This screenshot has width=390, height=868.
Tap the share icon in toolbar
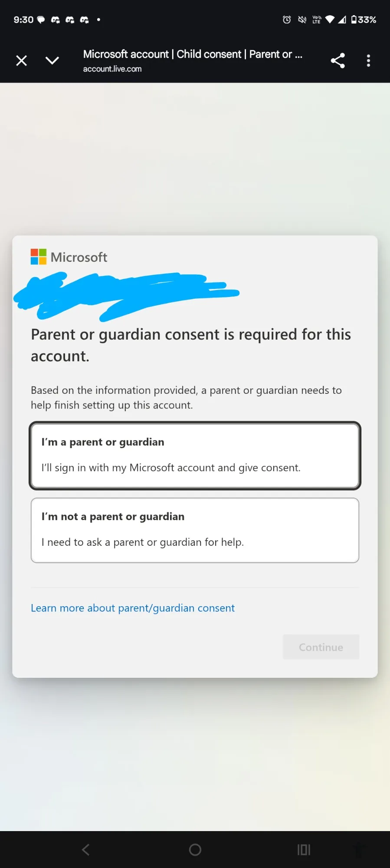coord(338,60)
